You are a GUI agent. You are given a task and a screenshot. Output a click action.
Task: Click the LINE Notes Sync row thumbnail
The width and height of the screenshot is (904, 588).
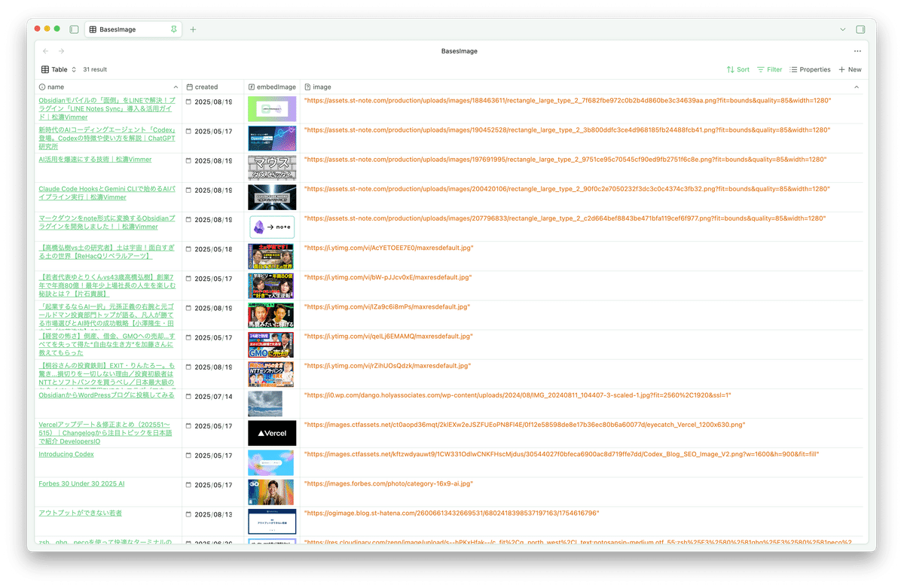(x=272, y=109)
